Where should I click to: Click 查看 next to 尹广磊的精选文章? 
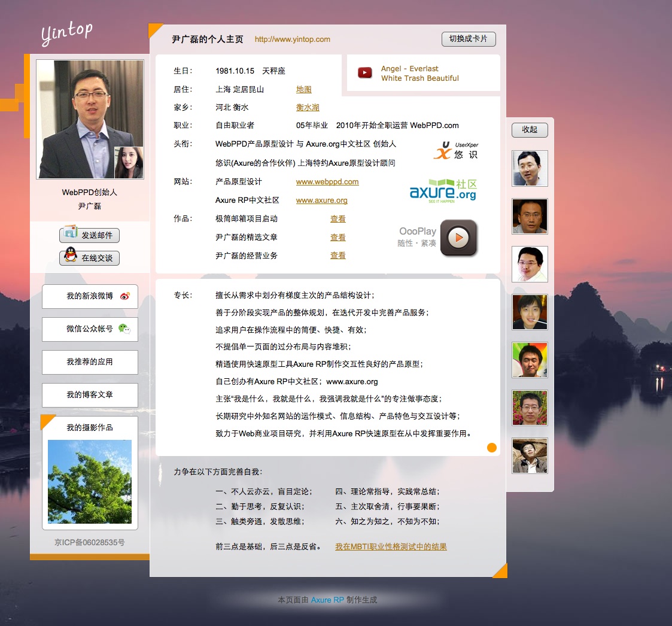[337, 237]
